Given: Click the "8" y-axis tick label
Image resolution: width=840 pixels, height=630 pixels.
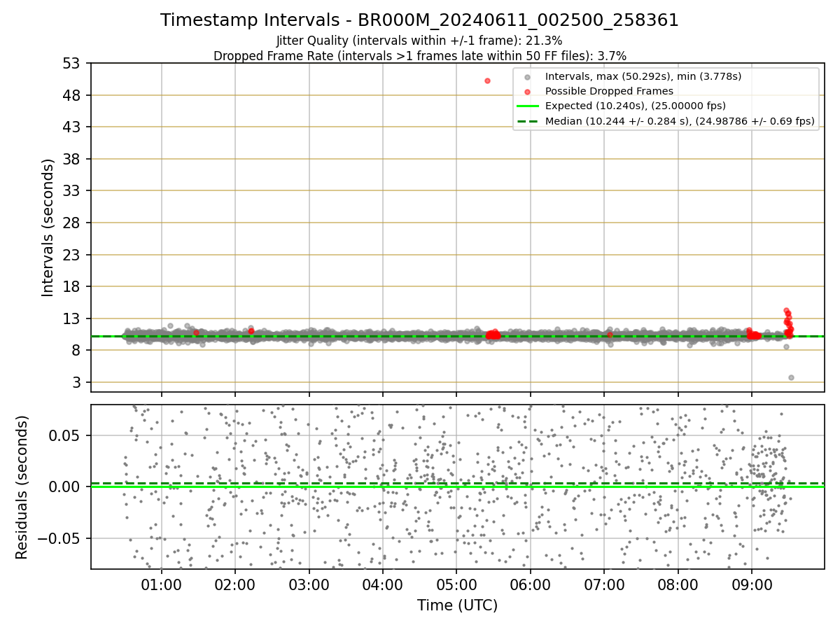Looking at the screenshot, I should click(78, 350).
